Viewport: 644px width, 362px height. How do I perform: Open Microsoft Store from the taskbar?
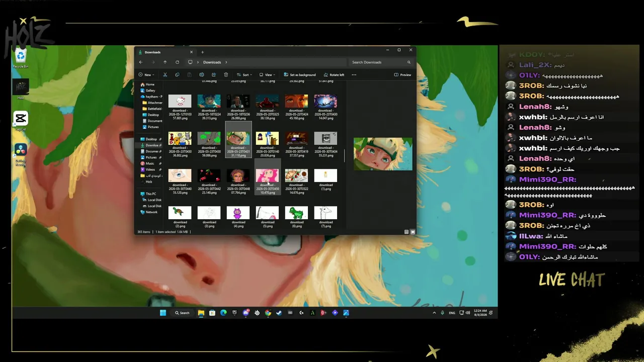212,313
